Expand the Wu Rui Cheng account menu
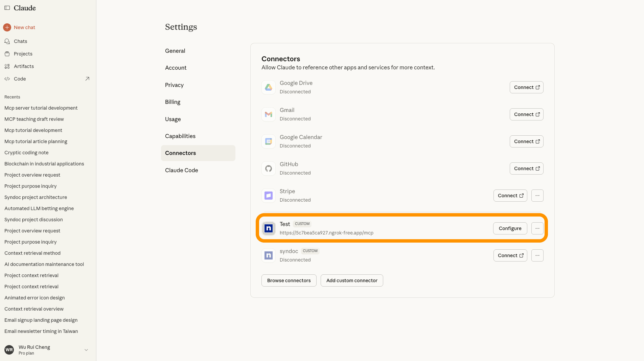Screen dimensions: 644x361 (86, 350)
